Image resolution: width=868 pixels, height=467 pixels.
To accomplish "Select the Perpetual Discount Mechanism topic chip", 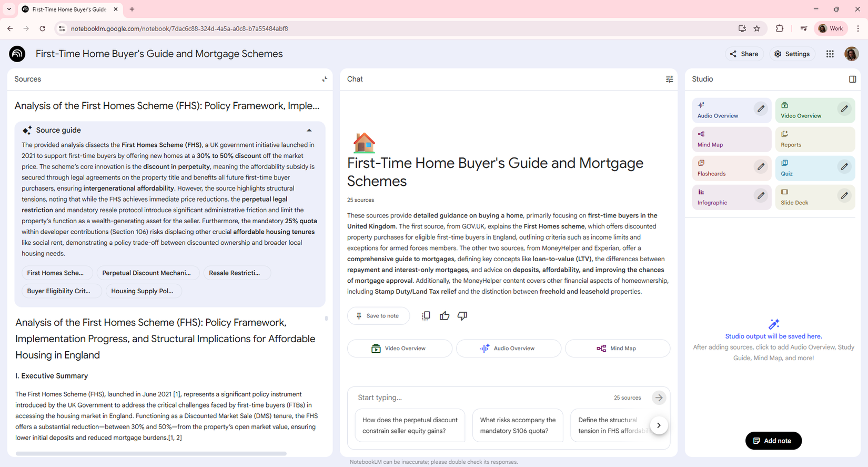I will click(x=147, y=273).
